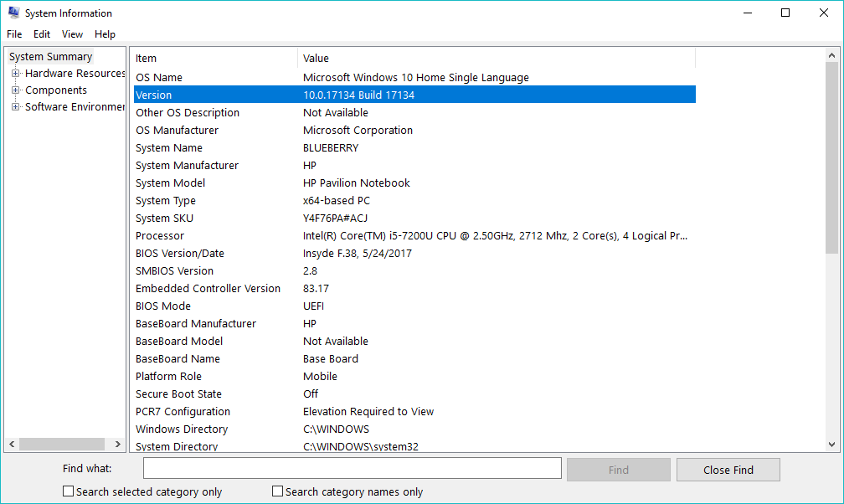Click the Close Find button

pos(728,470)
